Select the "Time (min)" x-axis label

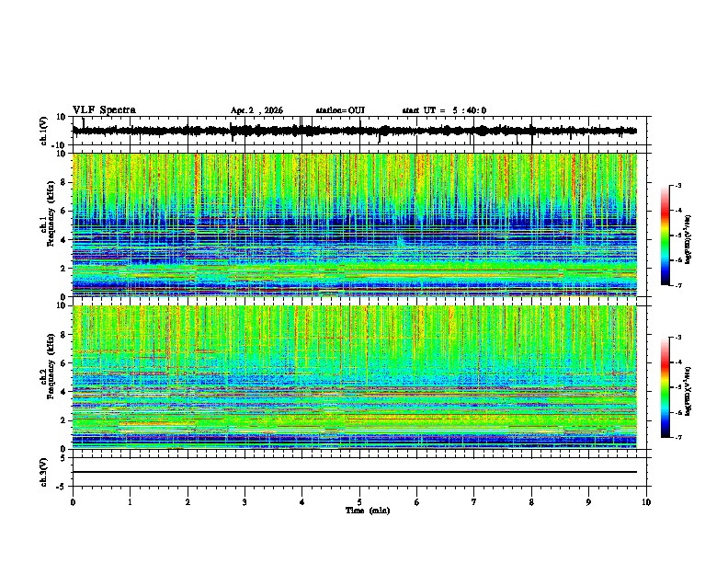click(368, 511)
